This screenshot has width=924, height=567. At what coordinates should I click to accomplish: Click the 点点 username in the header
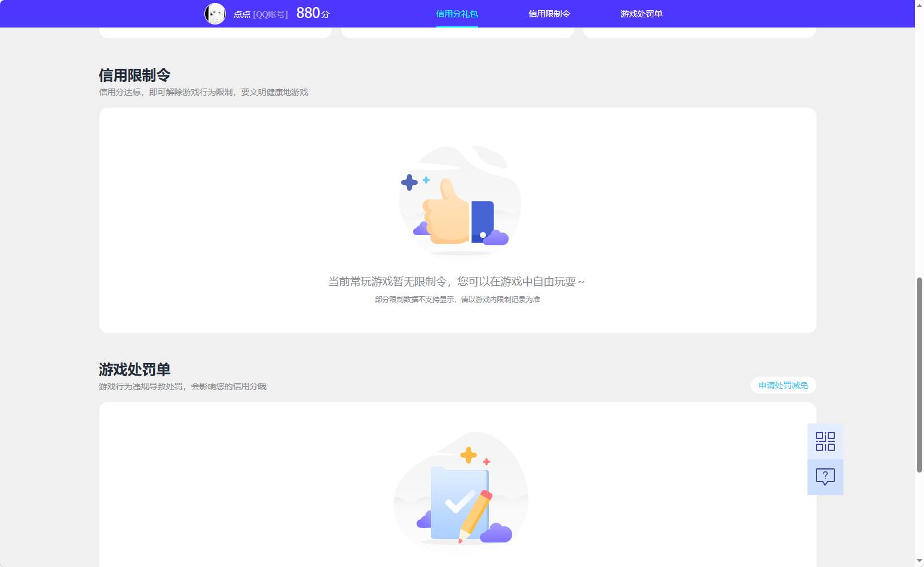(x=242, y=14)
